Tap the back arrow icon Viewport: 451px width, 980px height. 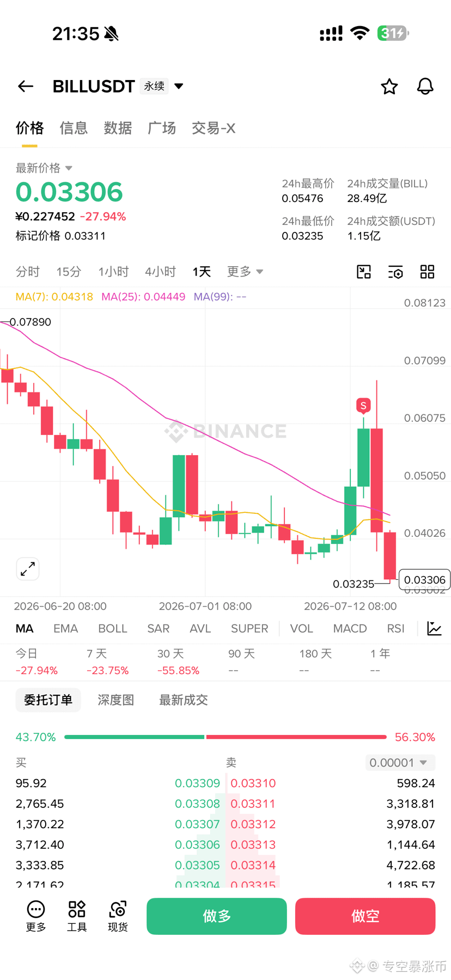tap(26, 86)
